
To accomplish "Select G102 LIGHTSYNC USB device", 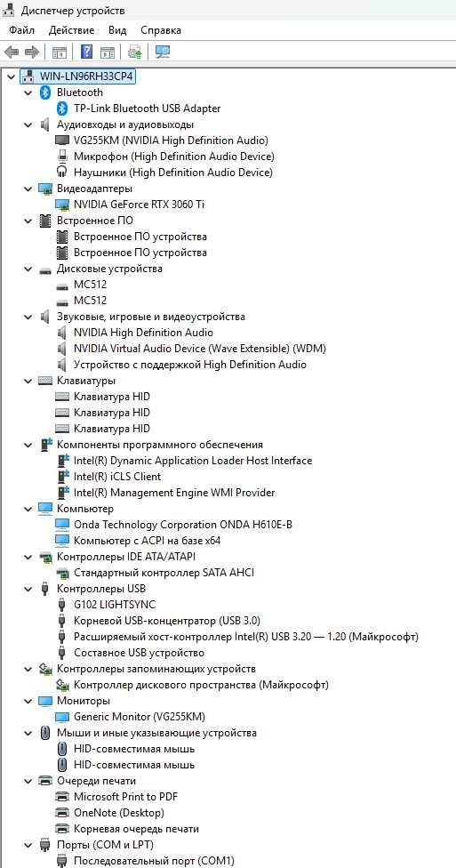I will click(115, 605).
